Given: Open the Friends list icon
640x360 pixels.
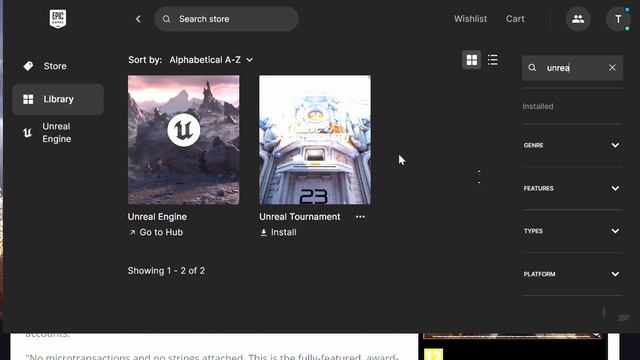Looking at the screenshot, I should pyautogui.click(x=578, y=19).
